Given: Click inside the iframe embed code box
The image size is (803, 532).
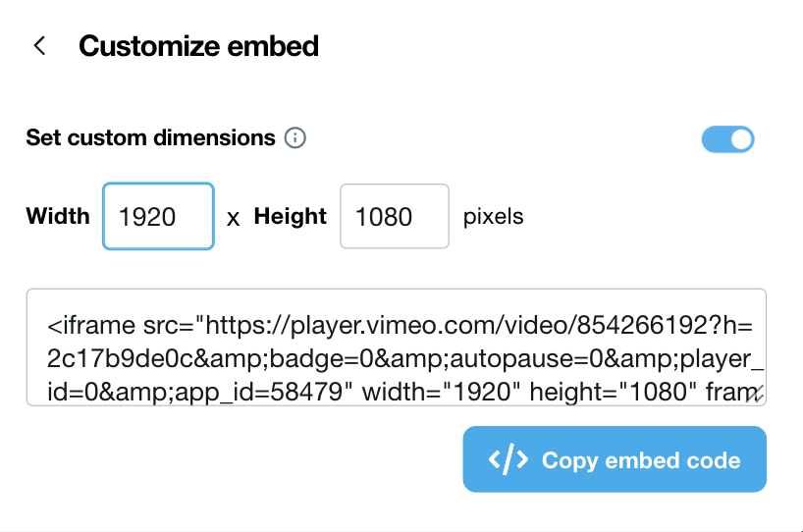Looking at the screenshot, I should pos(397,346).
